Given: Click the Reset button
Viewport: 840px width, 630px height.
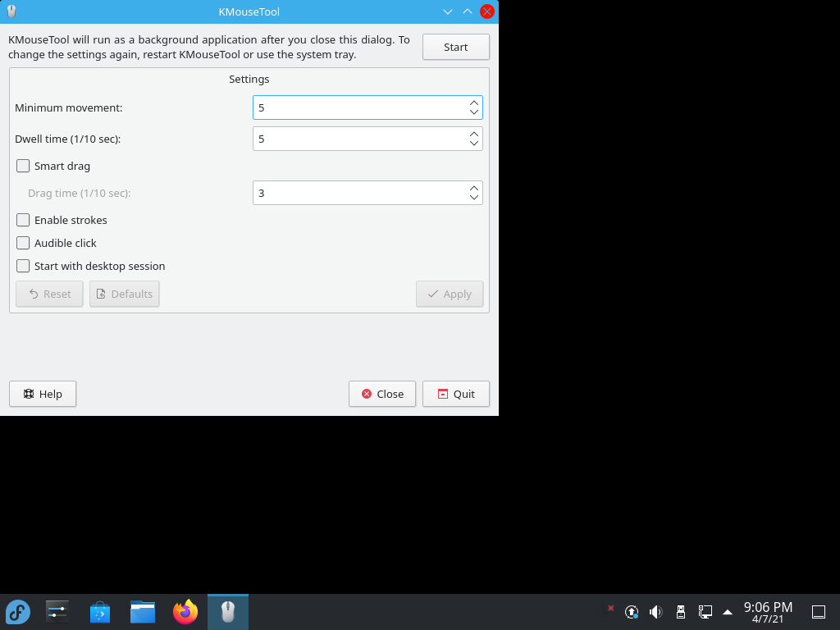Looking at the screenshot, I should coord(49,294).
